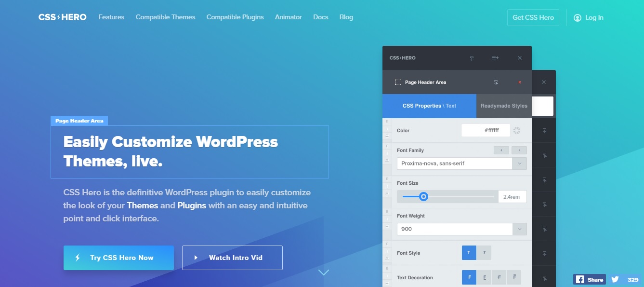Enable overline text decoration
The image size is (644, 287).
coord(514,277)
